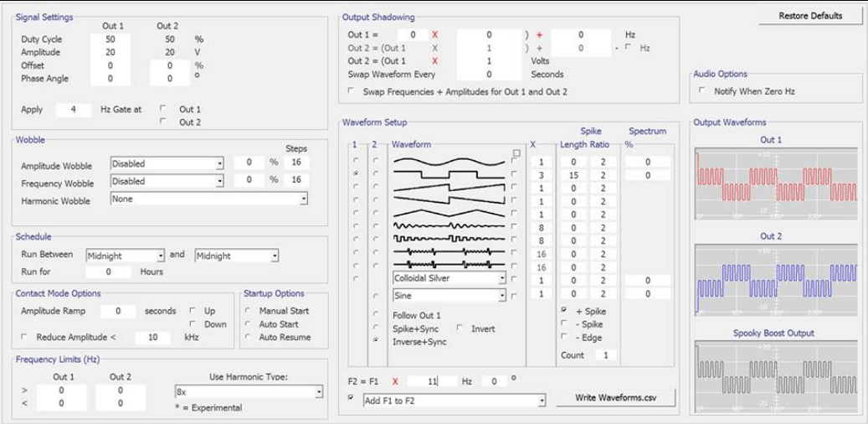Open Harmonic Wobble dropdown
The height and width of the screenshot is (424, 868).
tap(209, 199)
